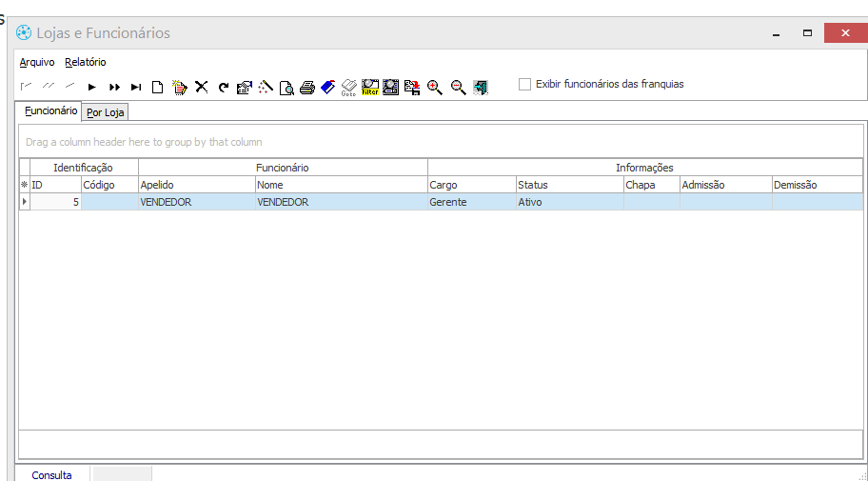Click the exit door icon
This screenshot has height=481, width=868.
[x=481, y=88]
